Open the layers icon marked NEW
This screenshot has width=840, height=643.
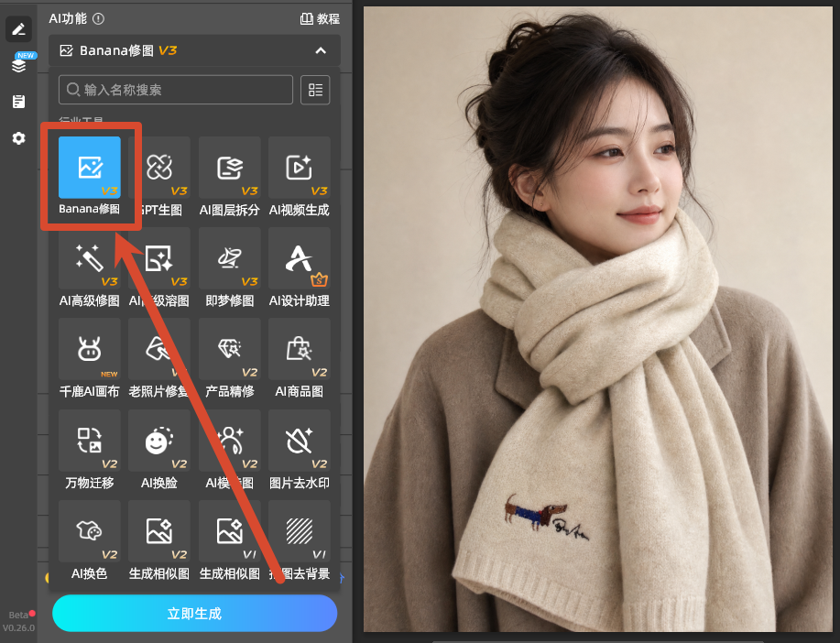(x=19, y=65)
